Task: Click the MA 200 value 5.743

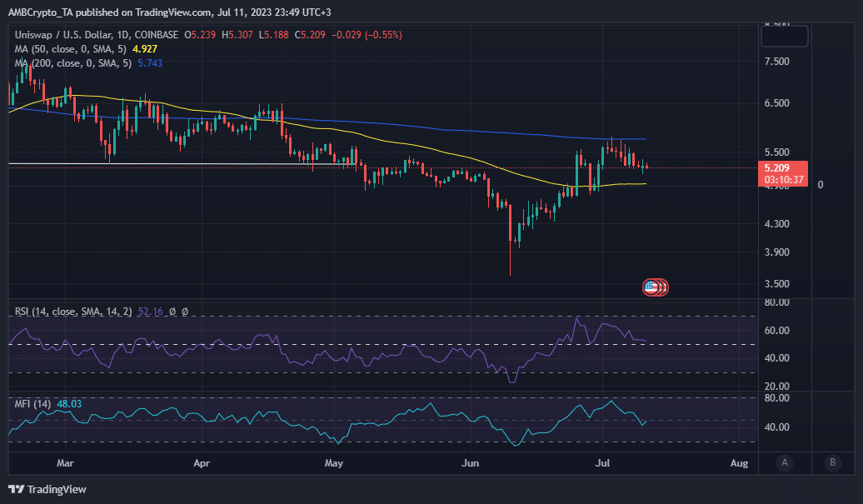Action: point(150,63)
